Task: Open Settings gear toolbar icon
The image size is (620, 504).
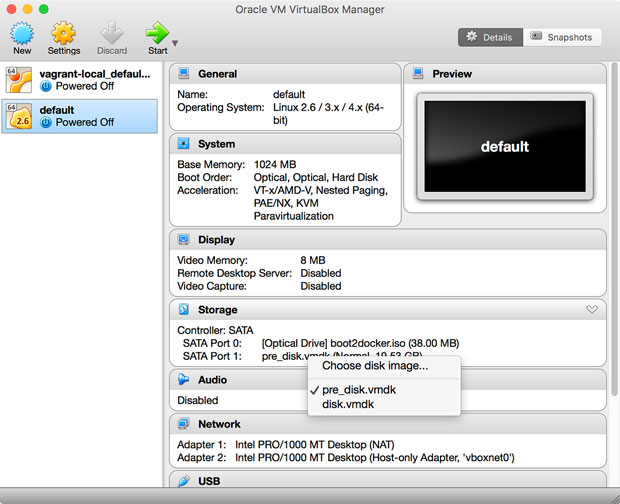Action: (63, 34)
